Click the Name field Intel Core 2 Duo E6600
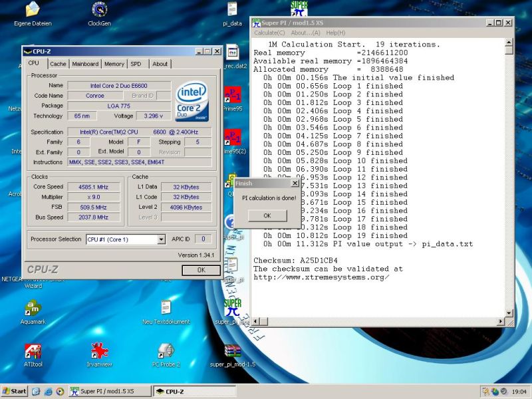Screen dimensions: 532x399 pyautogui.click(x=119, y=86)
